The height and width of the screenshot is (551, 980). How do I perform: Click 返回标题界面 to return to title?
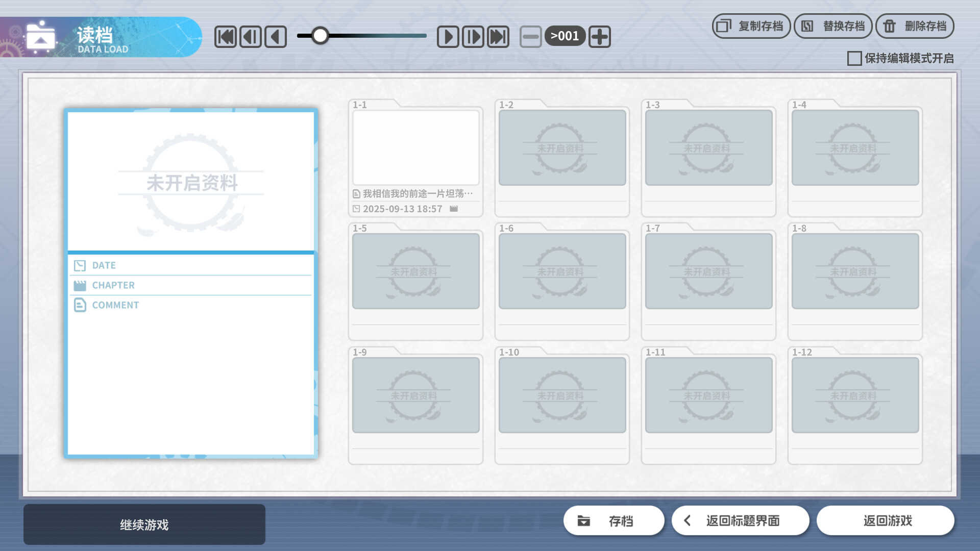coord(740,520)
